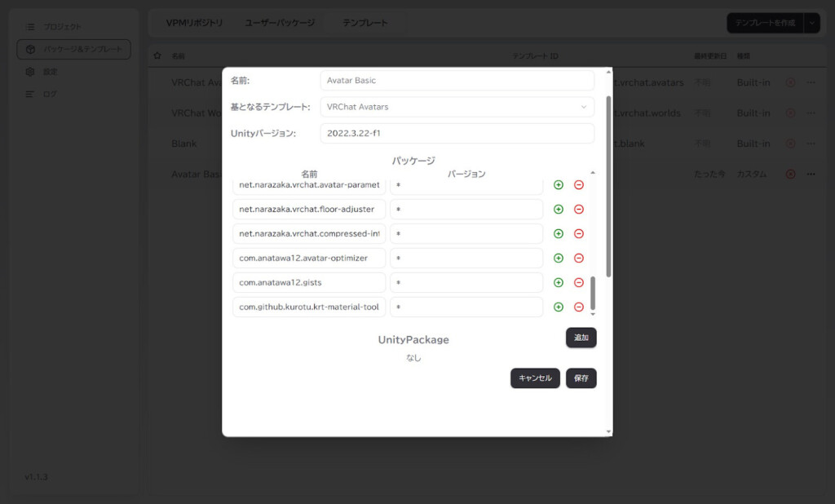Edit version field for com.anatawa12.avatar-optimizer
This screenshot has height=504, width=835.
(x=466, y=258)
